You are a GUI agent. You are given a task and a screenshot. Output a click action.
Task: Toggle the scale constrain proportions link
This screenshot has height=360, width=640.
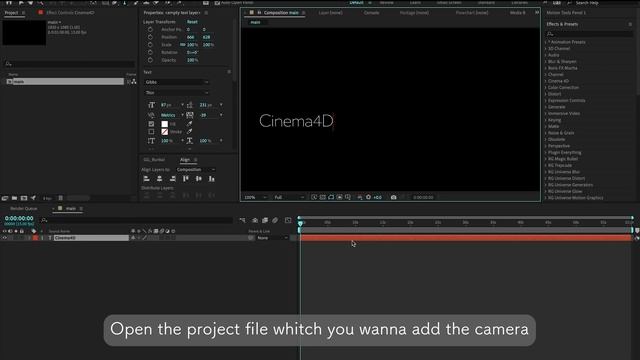click(x=182, y=44)
